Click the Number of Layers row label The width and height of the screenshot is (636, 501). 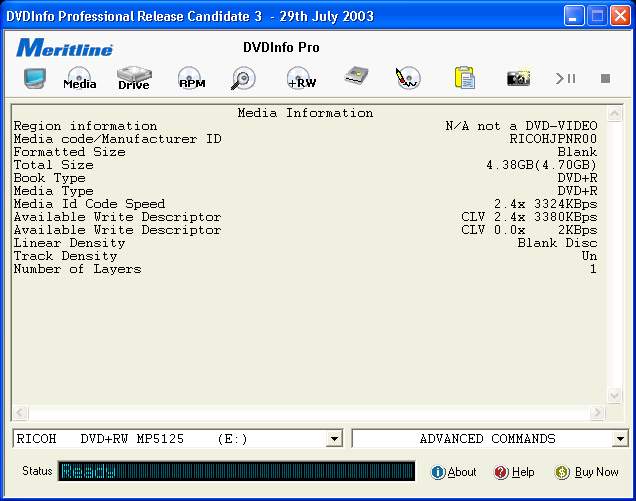pyautogui.click(x=77, y=269)
